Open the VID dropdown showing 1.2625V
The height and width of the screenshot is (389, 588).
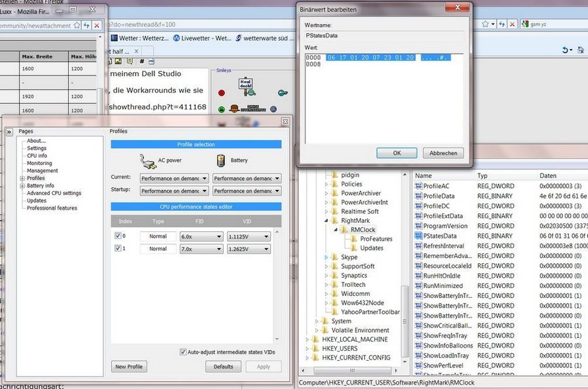(x=249, y=249)
